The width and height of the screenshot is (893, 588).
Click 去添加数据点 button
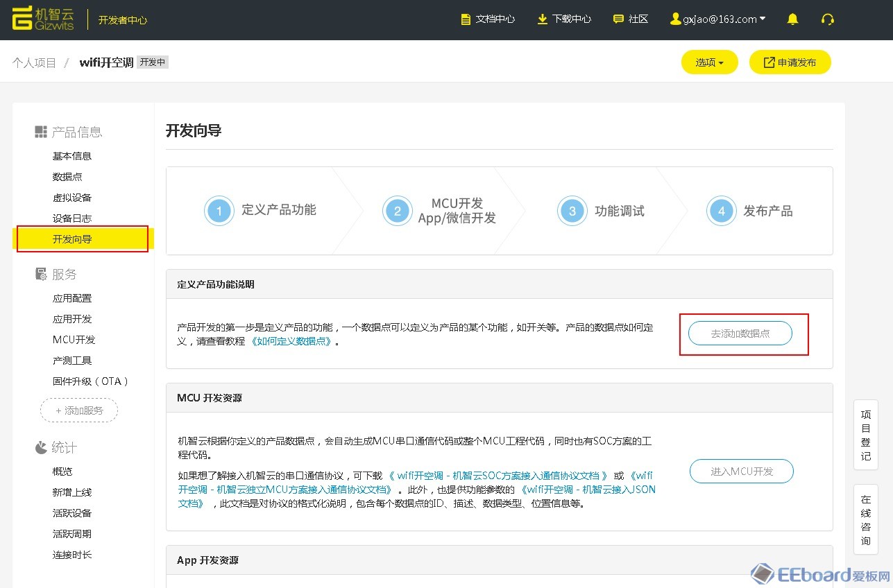click(x=740, y=334)
